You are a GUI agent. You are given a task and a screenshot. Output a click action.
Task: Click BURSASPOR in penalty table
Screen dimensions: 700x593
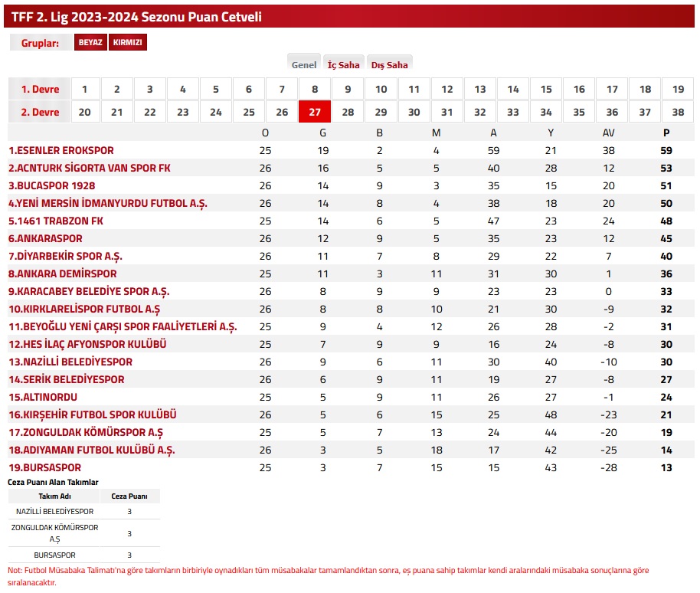(x=55, y=555)
